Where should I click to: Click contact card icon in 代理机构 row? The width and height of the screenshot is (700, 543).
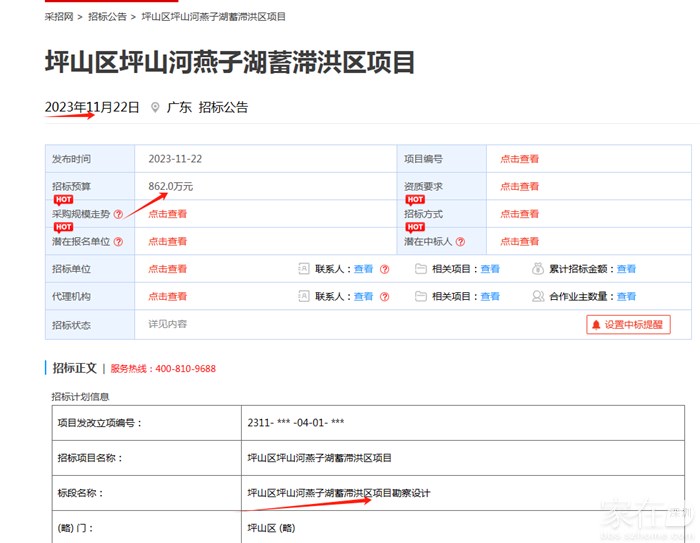pyautogui.click(x=304, y=297)
